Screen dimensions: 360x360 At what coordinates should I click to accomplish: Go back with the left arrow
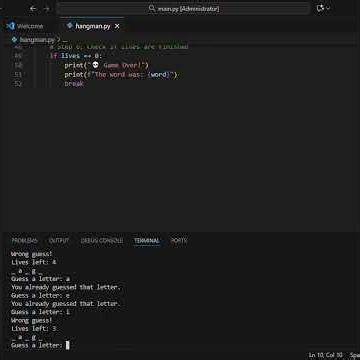coord(33,9)
